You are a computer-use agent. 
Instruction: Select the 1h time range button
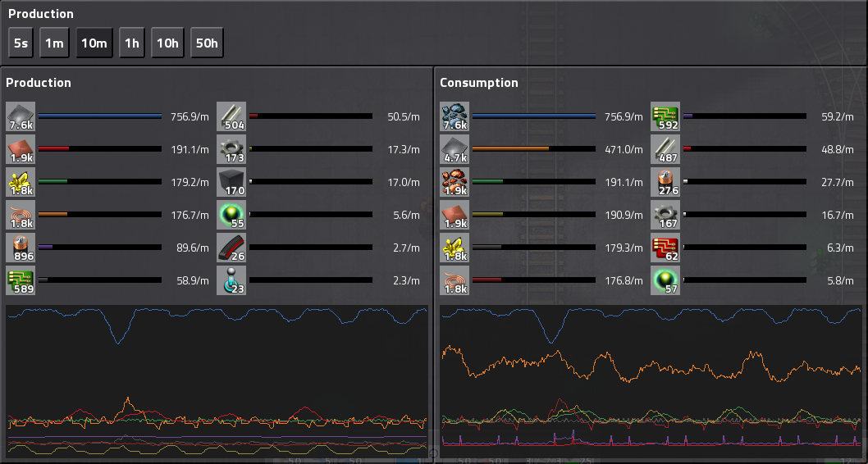point(132,43)
